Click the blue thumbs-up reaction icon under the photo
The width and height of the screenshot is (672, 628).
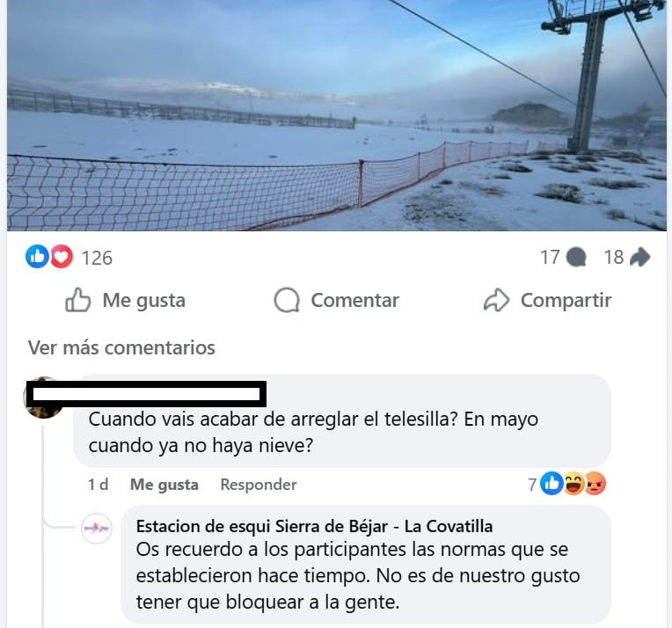coord(37,256)
